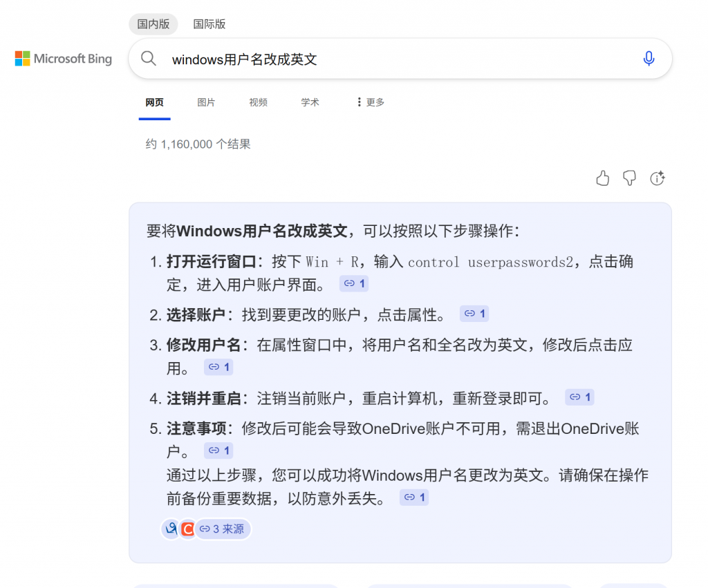708x588 pixels.
Task: Open citation link after 打开运行窗口 step
Action: (354, 283)
